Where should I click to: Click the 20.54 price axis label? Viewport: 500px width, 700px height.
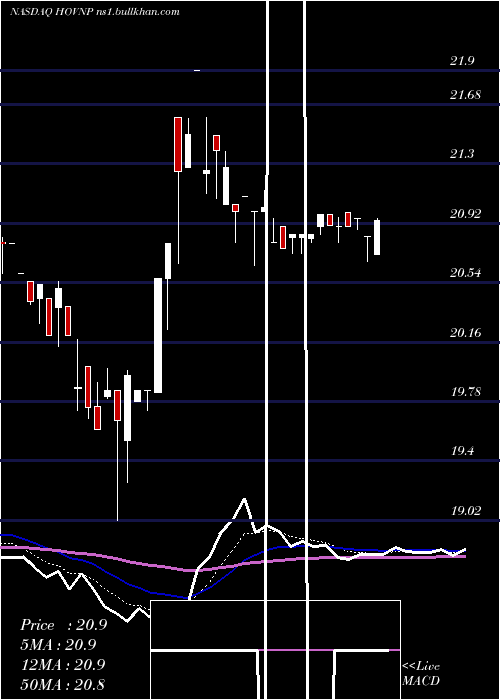coord(466,273)
